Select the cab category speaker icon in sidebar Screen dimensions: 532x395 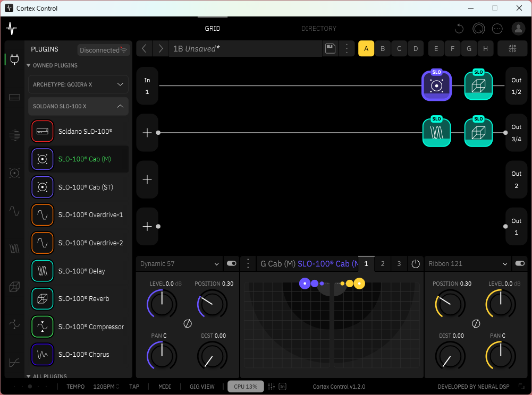(14, 173)
